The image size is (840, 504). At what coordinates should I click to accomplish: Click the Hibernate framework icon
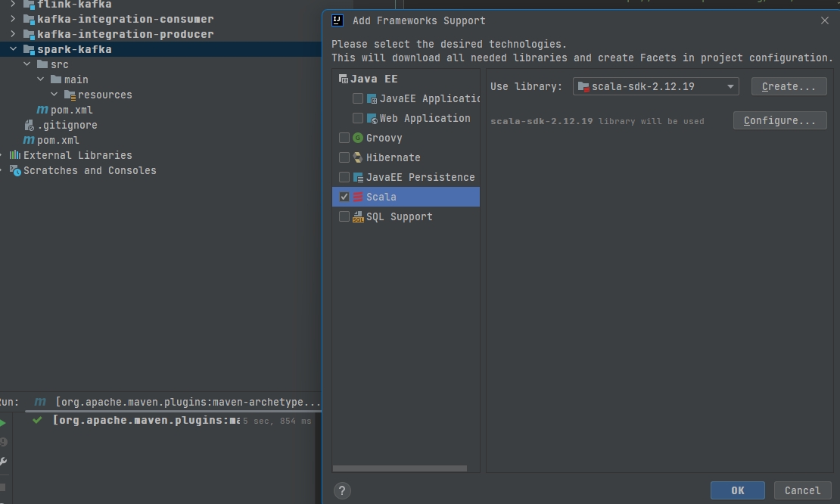(358, 157)
